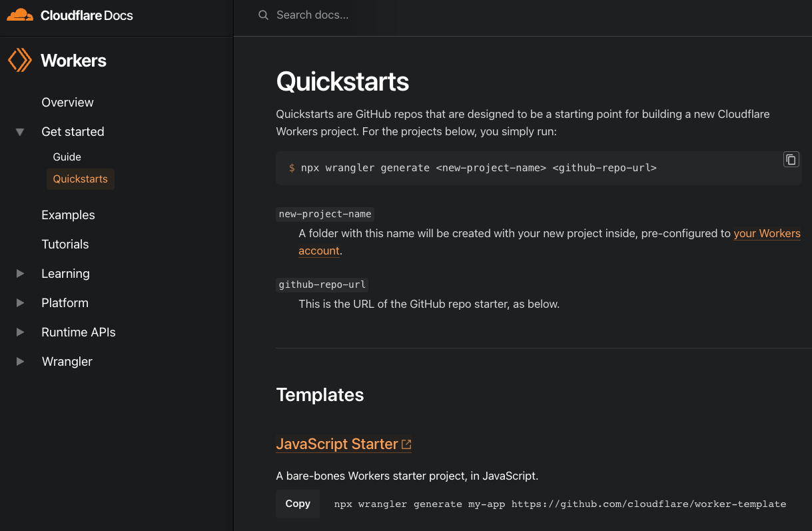
Task: Collapse the Get started section
Action: [x=20, y=132]
